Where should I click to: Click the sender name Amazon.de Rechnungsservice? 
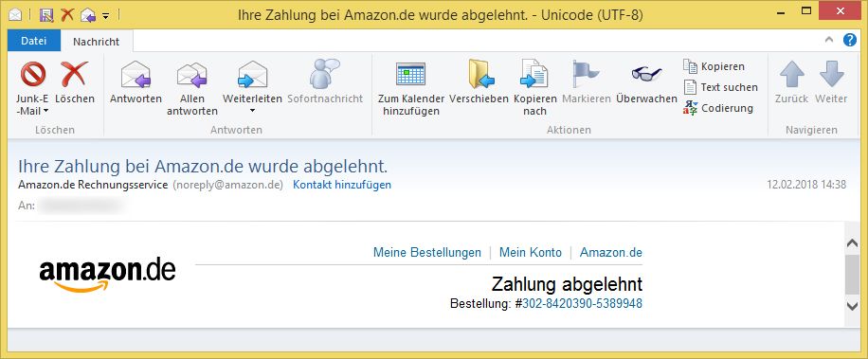93,185
